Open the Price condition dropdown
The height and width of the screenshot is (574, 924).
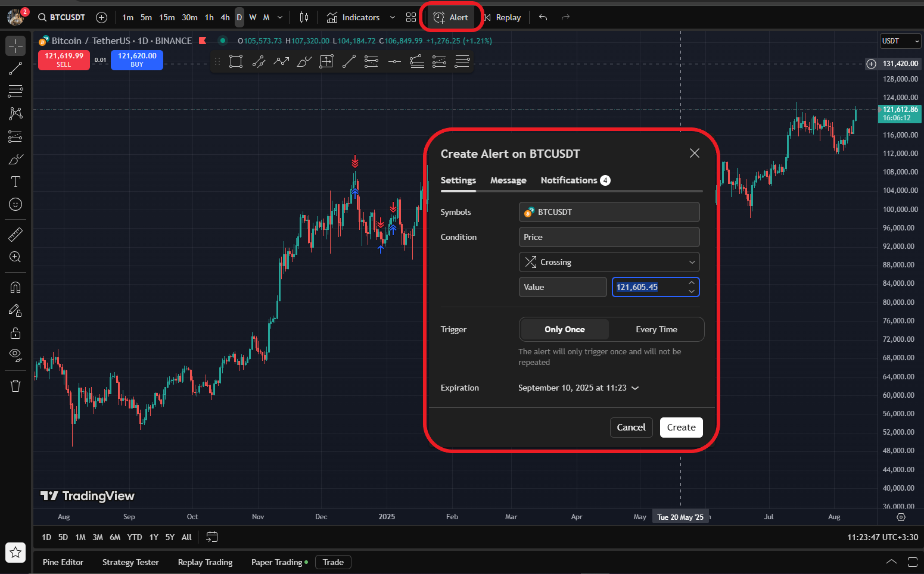[609, 237]
